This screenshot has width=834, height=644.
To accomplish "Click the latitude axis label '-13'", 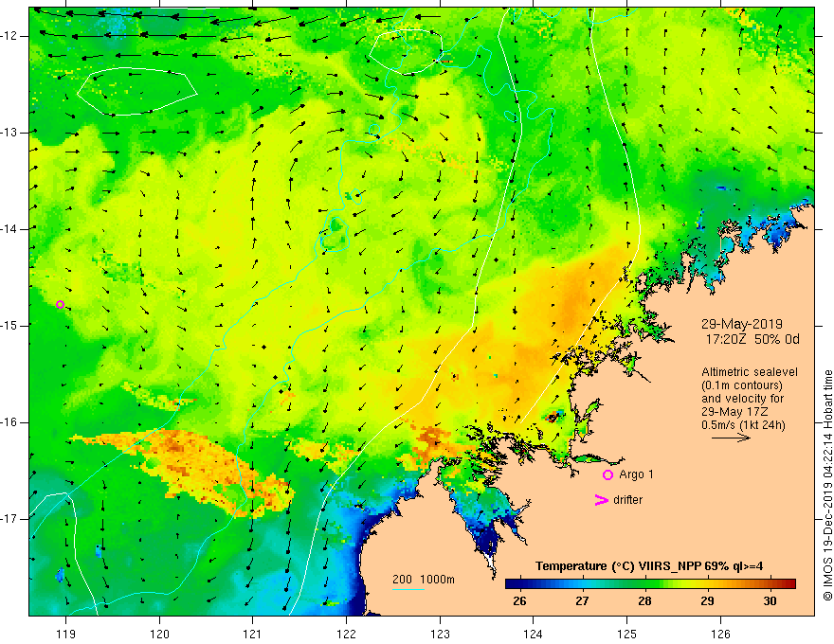I will click(x=9, y=133).
